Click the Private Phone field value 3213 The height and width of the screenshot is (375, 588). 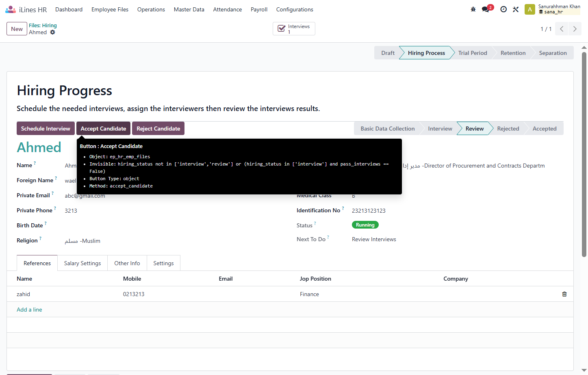coord(71,211)
